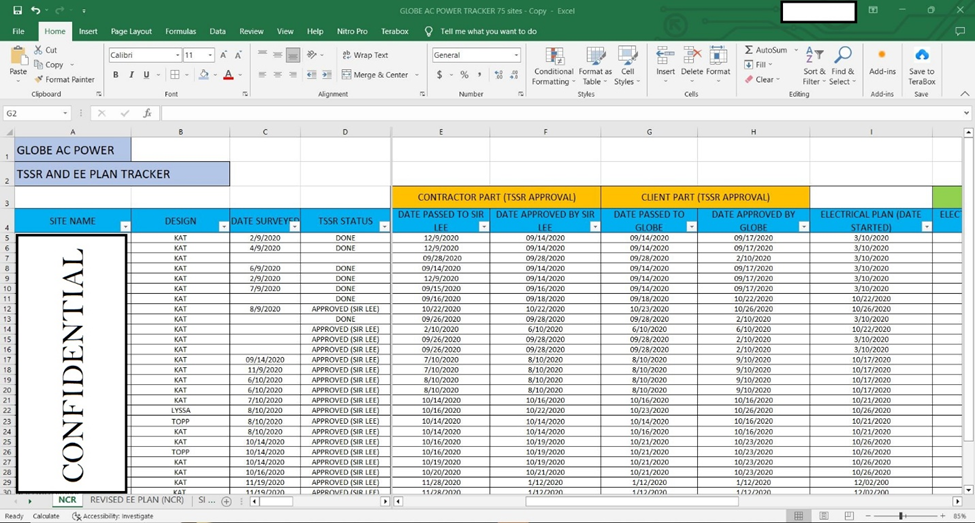Open the SITE NAME column filter dropdown
Image resolution: width=975 pixels, height=523 pixels.
coord(124,227)
